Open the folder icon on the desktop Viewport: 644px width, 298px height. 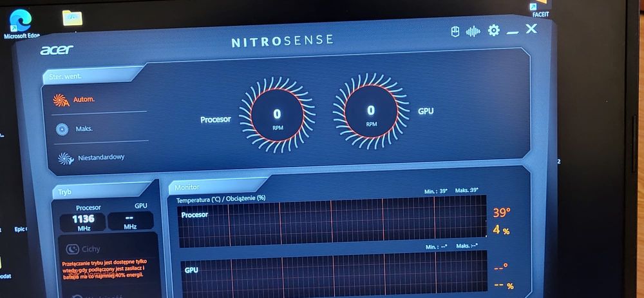click(72, 18)
